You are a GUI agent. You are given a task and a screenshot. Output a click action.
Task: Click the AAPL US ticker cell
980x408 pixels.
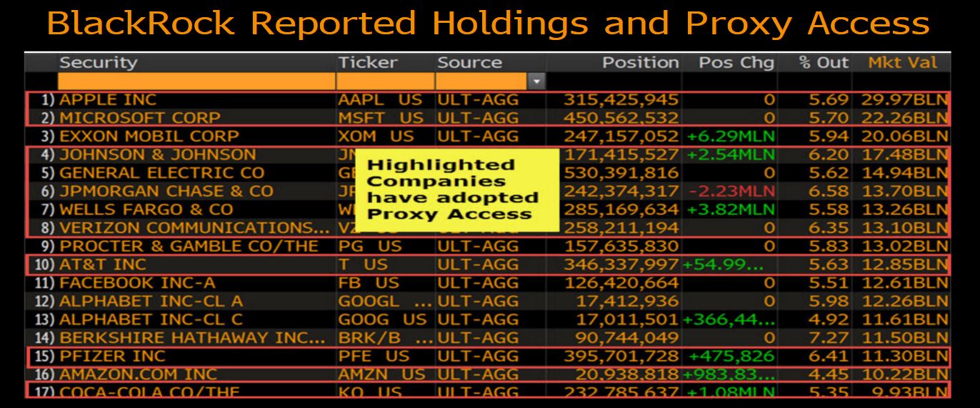tap(380, 99)
